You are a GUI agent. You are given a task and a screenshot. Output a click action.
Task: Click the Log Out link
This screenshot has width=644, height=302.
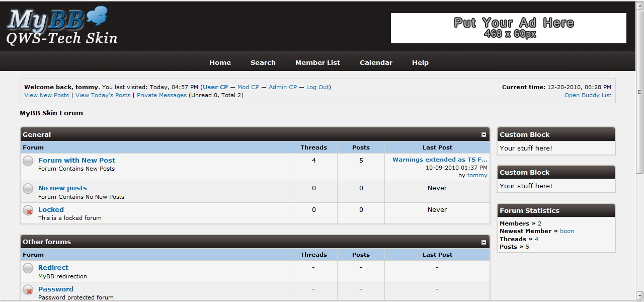pyautogui.click(x=317, y=87)
